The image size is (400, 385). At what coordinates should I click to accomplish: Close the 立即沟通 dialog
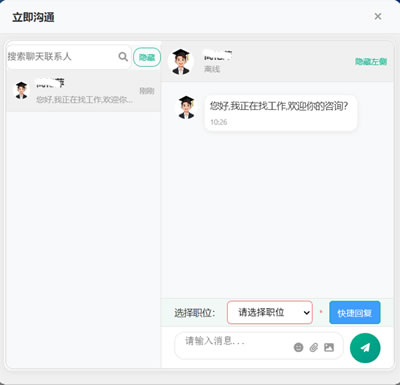tap(378, 16)
